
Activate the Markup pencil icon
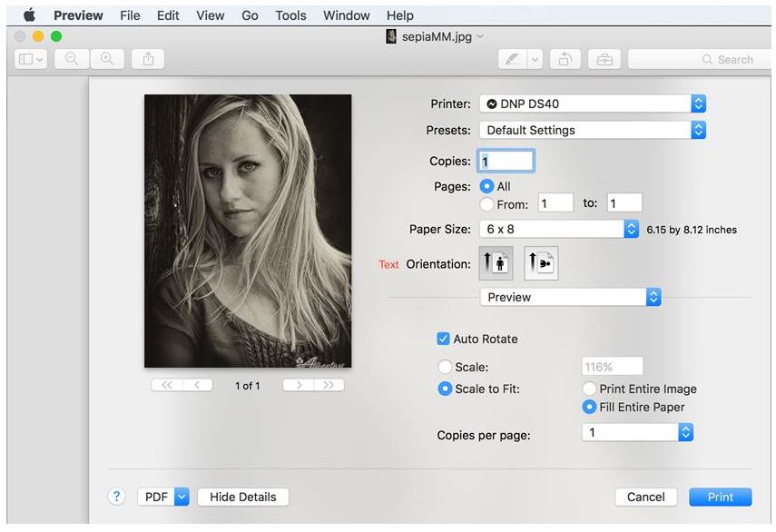pyautogui.click(x=513, y=58)
